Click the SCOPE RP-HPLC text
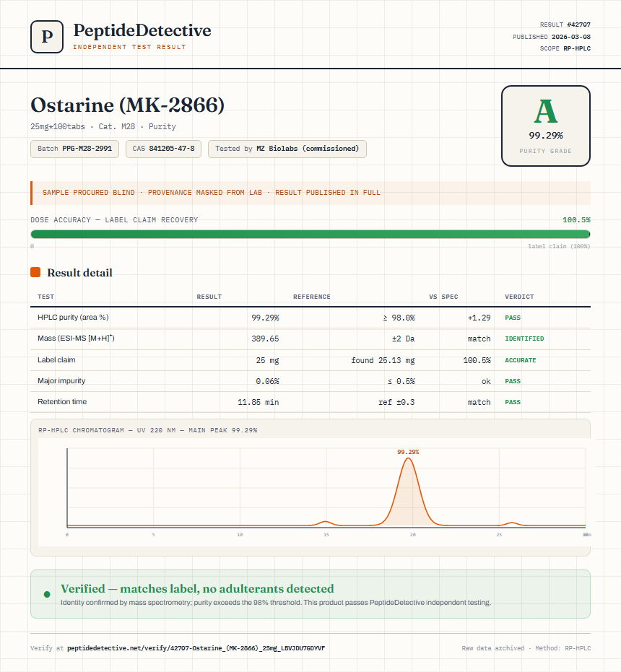 coord(565,48)
